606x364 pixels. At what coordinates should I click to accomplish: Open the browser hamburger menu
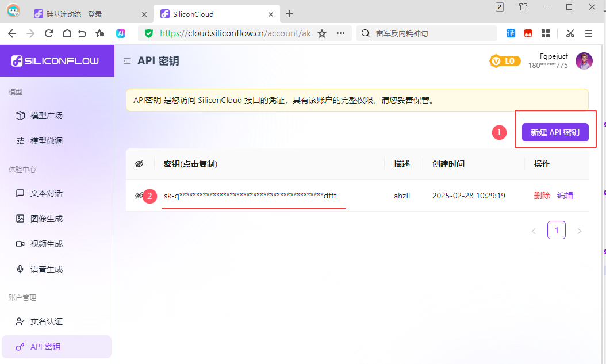[x=589, y=33]
